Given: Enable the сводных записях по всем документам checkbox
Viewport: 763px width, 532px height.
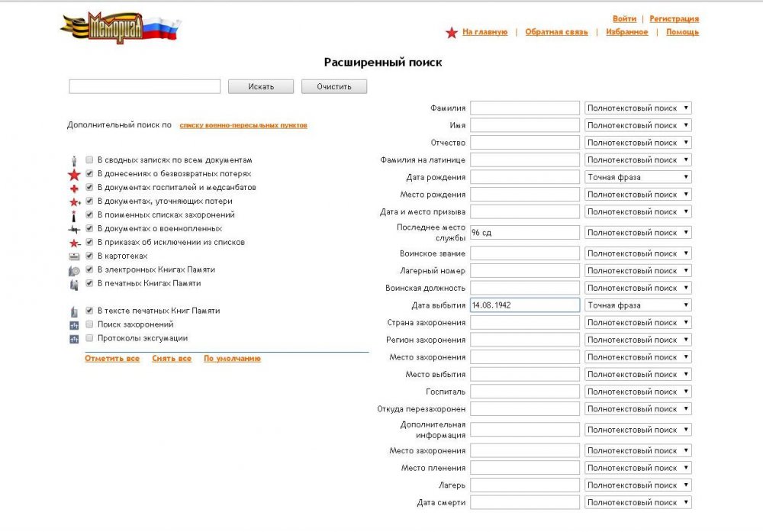Looking at the screenshot, I should [x=89, y=160].
